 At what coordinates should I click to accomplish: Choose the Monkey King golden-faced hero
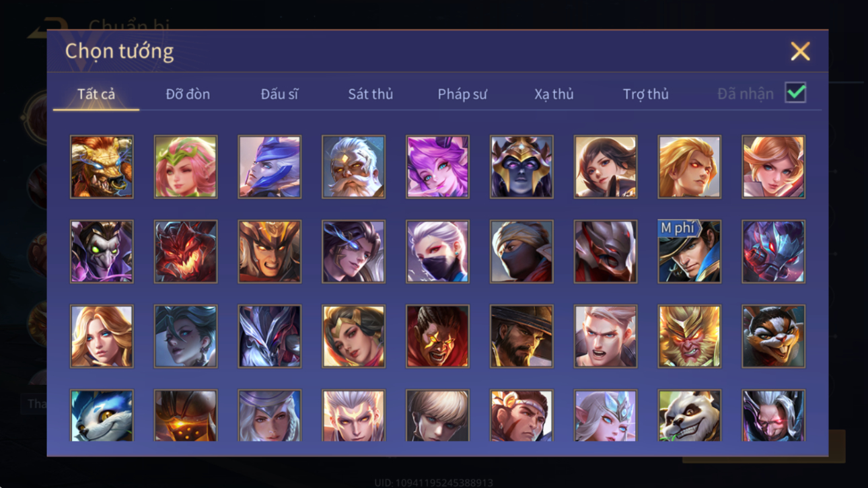(689, 336)
